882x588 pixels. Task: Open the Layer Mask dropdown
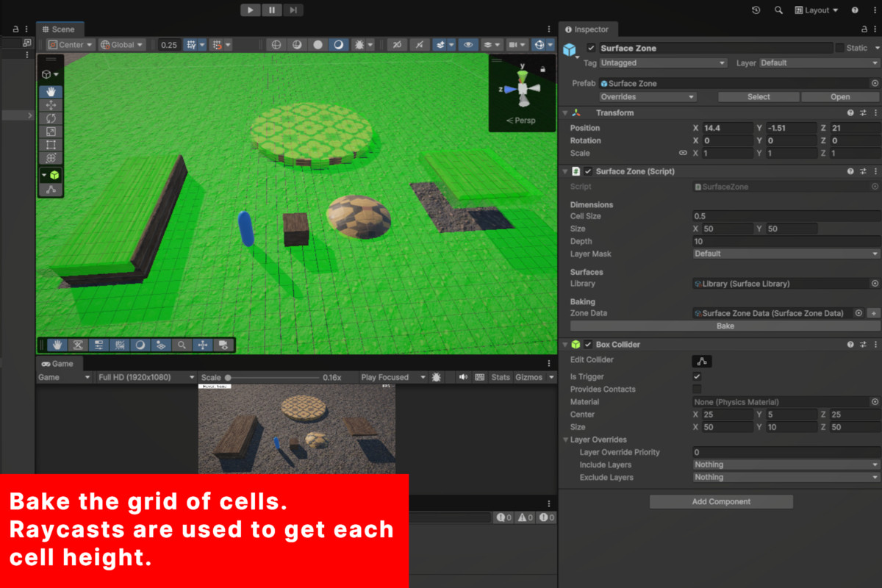(786, 254)
